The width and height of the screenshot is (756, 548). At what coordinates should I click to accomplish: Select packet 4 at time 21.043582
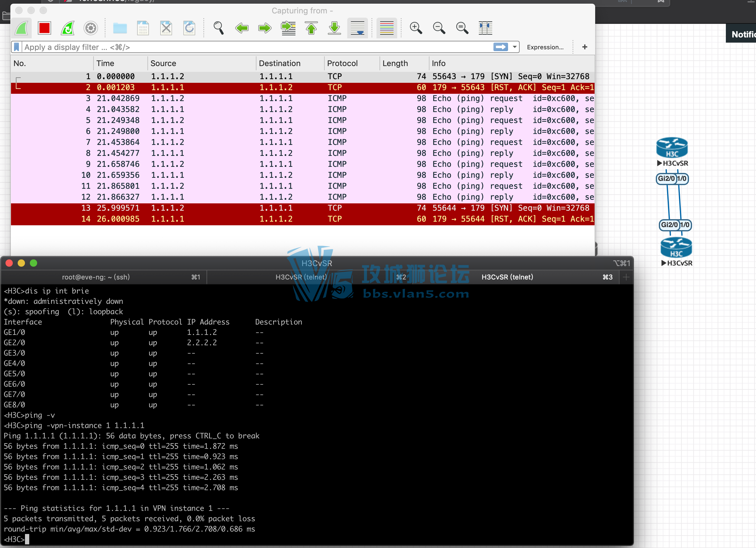pyautogui.click(x=303, y=110)
